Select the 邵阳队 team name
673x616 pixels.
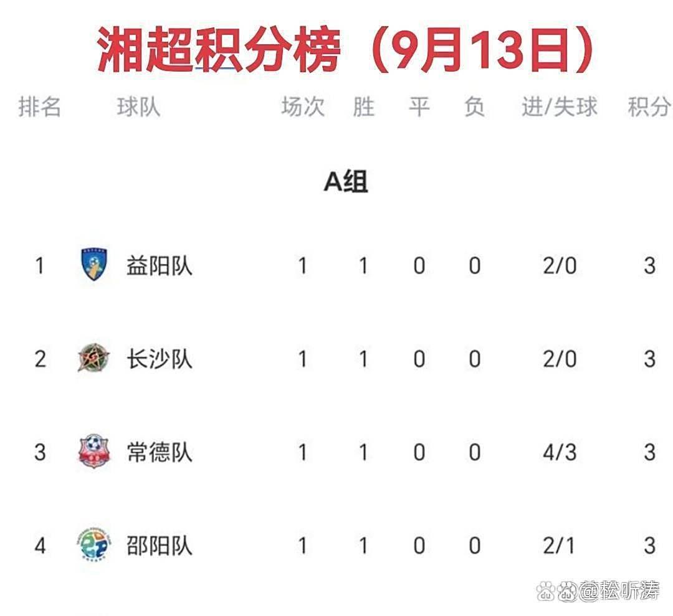pyautogui.click(x=160, y=546)
